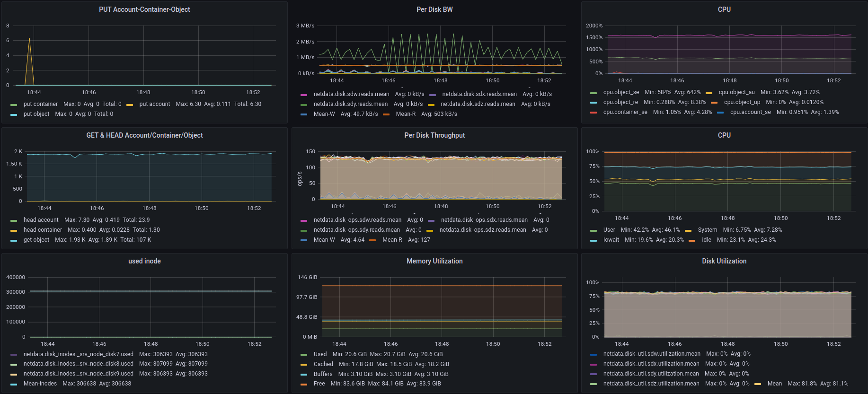Open the PUT Account-Container-Object panel title menu
Screen dimensions: 868x394
[x=144, y=9]
